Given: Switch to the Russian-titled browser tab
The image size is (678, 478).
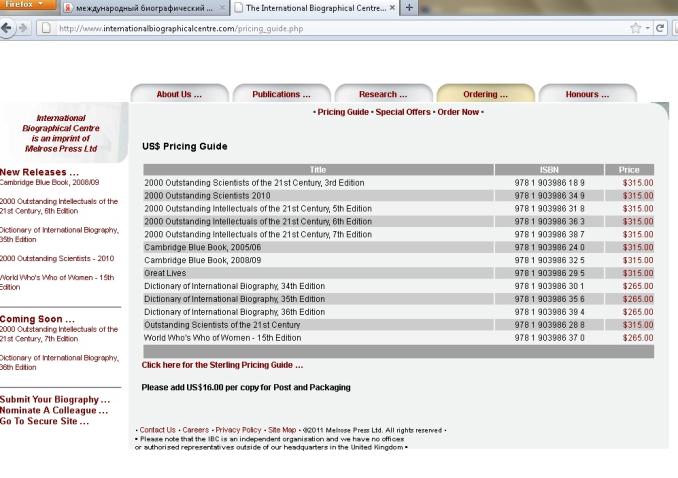Looking at the screenshot, I should [x=145, y=8].
